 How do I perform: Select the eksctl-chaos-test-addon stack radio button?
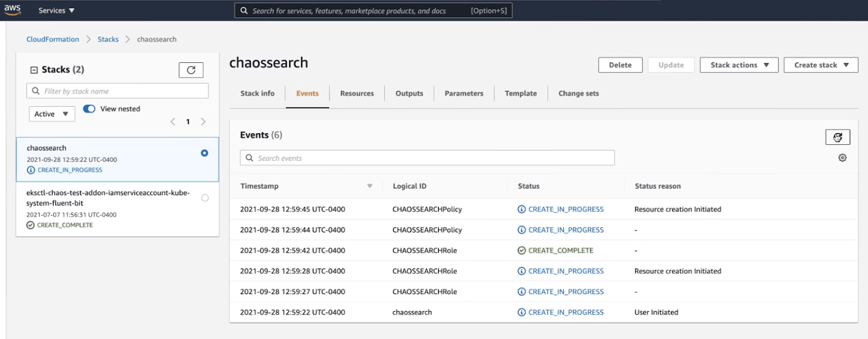click(x=205, y=198)
